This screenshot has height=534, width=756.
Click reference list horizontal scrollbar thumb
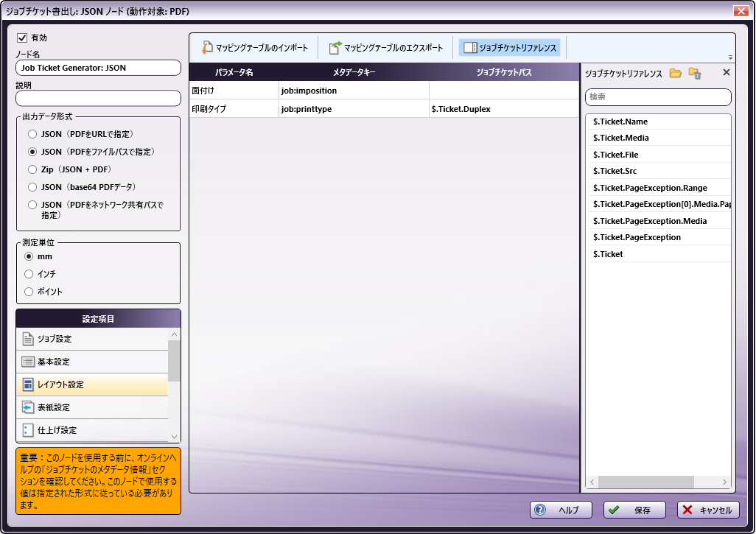646,482
